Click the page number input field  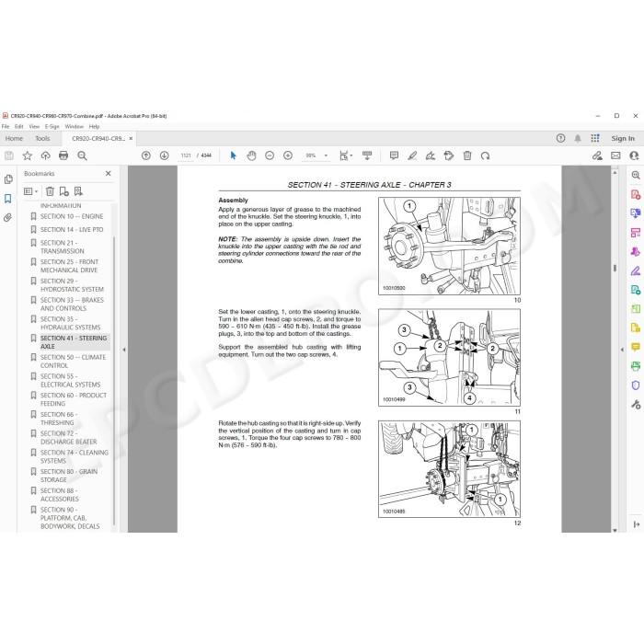coord(186,155)
